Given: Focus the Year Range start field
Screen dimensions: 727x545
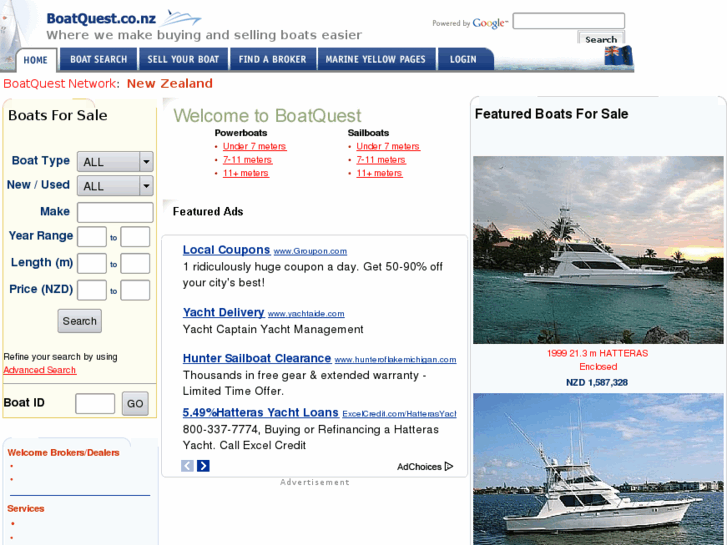Looking at the screenshot, I should 92,237.
